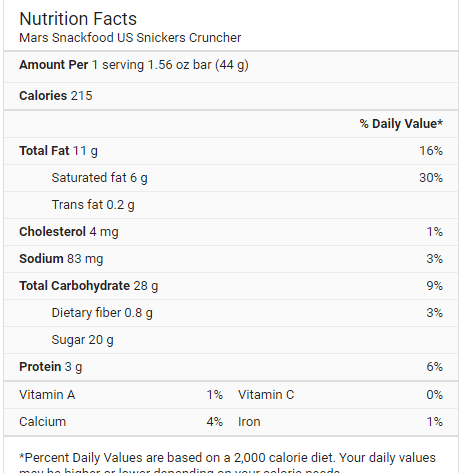Select the Mars Snackfood US Snickers Cruncher title
Viewport: 463px width, 473px height.
[130, 38]
